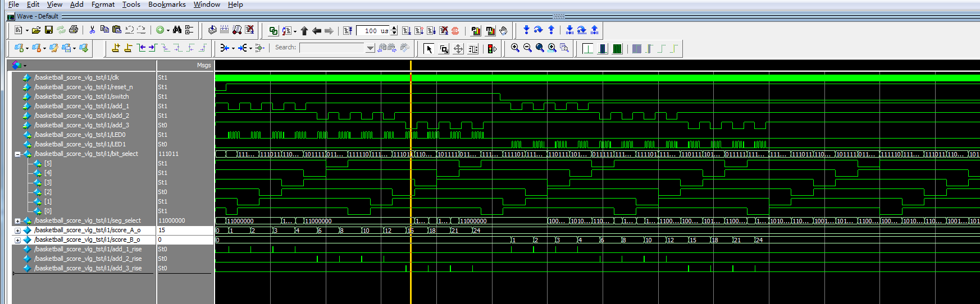Click the Performance Profiling icon

tap(476, 31)
